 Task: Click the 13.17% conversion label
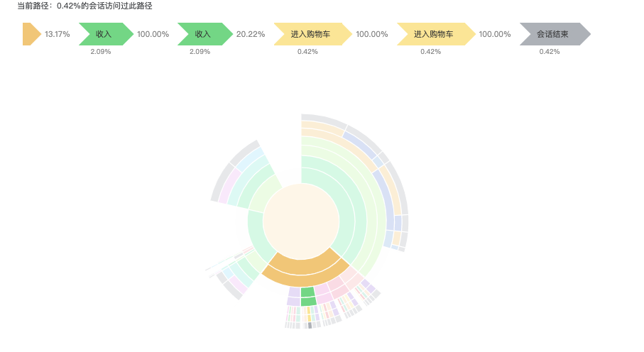tap(58, 34)
